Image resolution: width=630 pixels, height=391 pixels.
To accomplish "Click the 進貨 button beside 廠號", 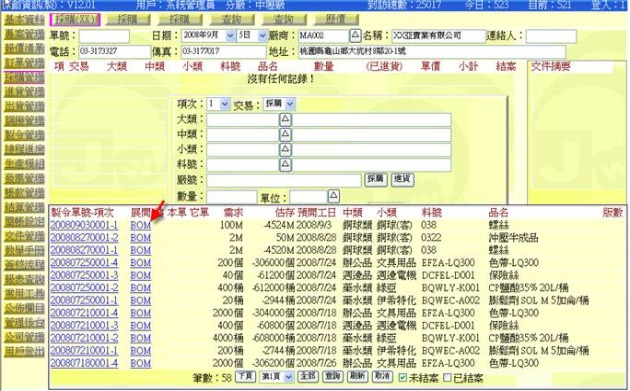I will pos(402,179).
